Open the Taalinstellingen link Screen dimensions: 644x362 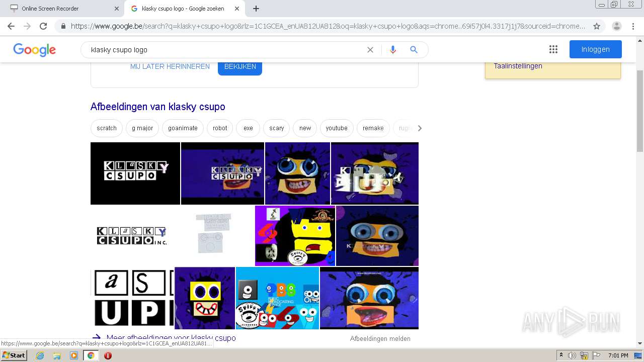[518, 66]
